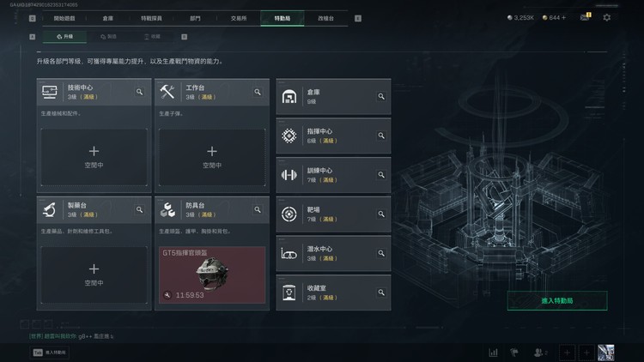
Task: Open the settings gear icon
Action: tap(606, 18)
